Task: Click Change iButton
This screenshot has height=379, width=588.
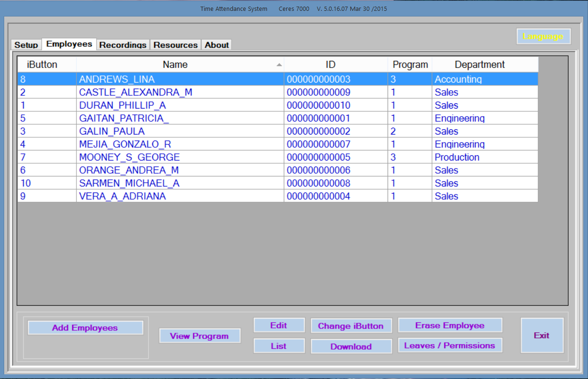Action: [351, 326]
